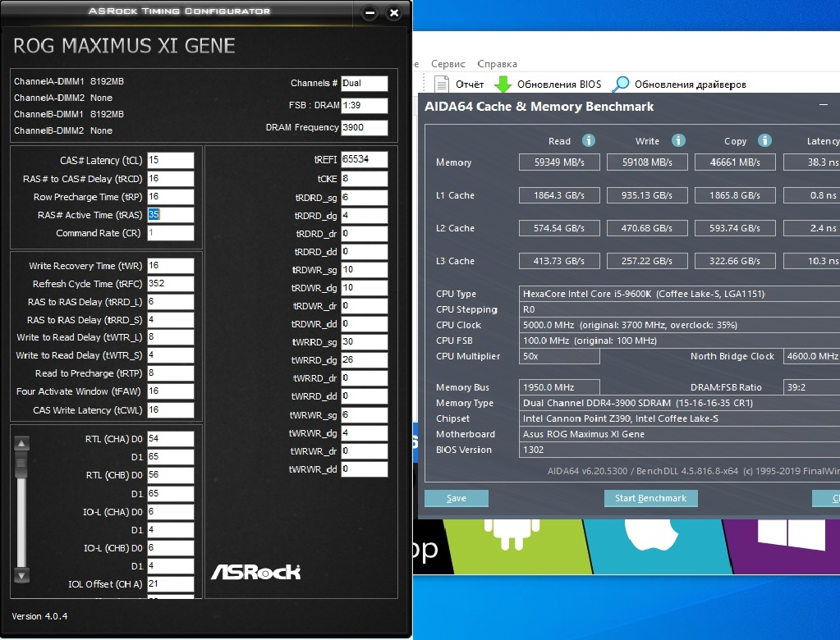Click the Write Recovery Time (tWR) field
Image resolution: width=840 pixels, height=640 pixels.
tap(170, 265)
